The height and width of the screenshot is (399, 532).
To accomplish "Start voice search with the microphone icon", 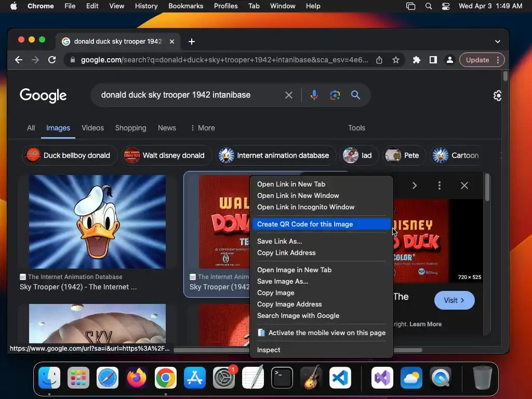I will pos(314,95).
